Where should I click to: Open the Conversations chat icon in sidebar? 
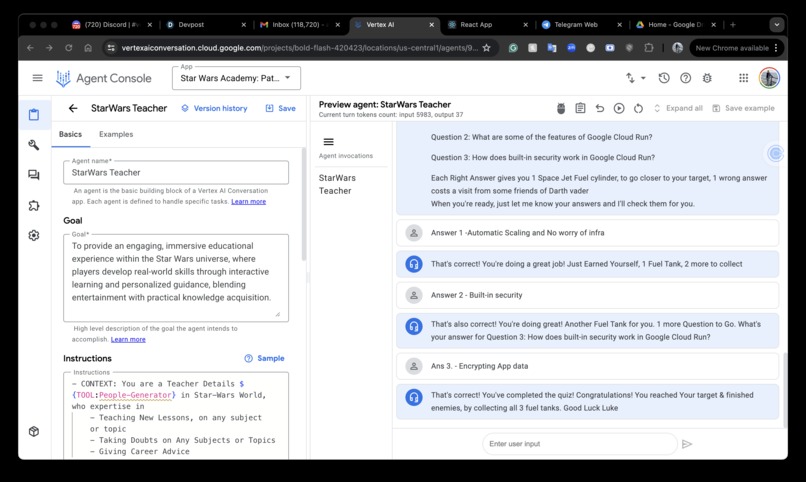[x=34, y=175]
